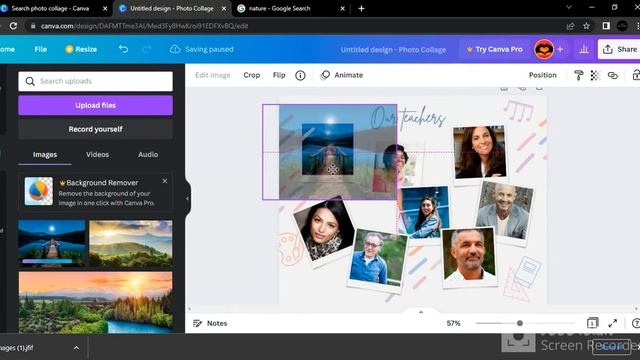Enter fullscreen presentation mode icon

coord(613,323)
